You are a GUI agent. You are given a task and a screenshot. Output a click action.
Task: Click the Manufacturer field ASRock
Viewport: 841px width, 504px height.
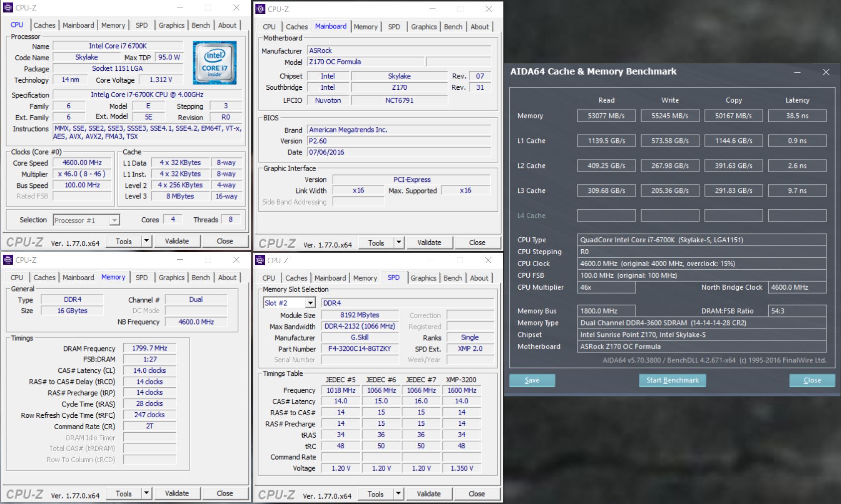tap(399, 51)
